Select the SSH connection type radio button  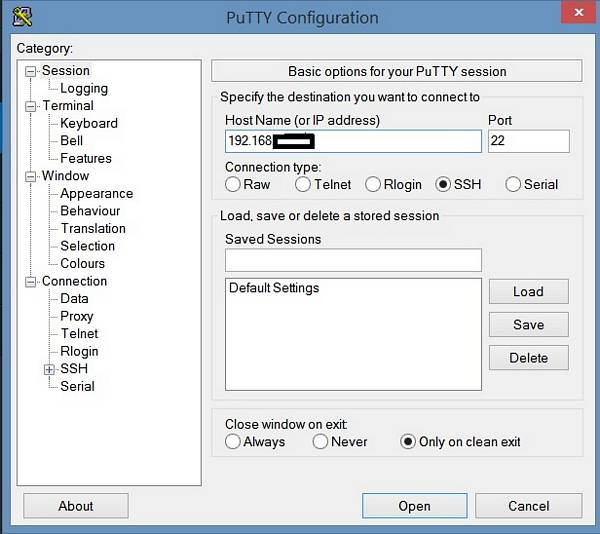pyautogui.click(x=443, y=184)
